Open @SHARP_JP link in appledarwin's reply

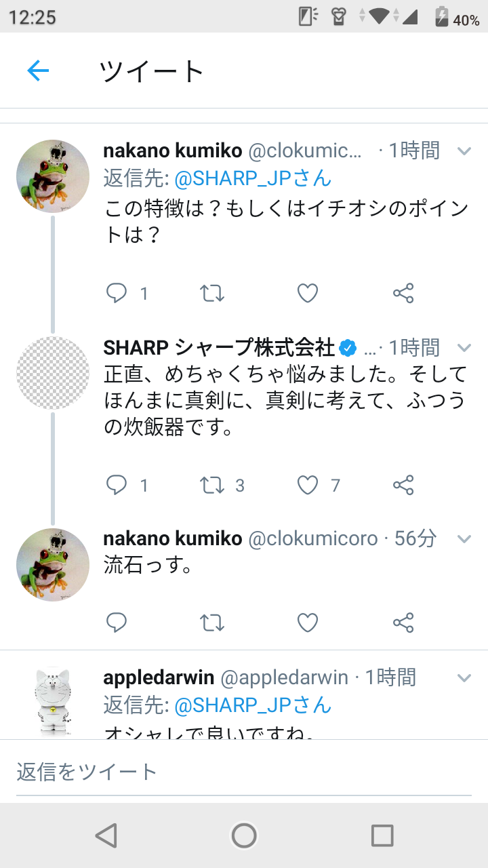coord(252,705)
